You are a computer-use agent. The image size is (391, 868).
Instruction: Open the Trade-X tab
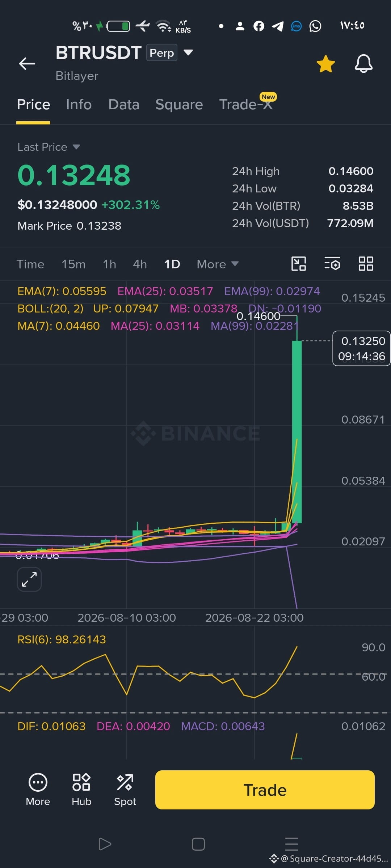[x=246, y=105]
